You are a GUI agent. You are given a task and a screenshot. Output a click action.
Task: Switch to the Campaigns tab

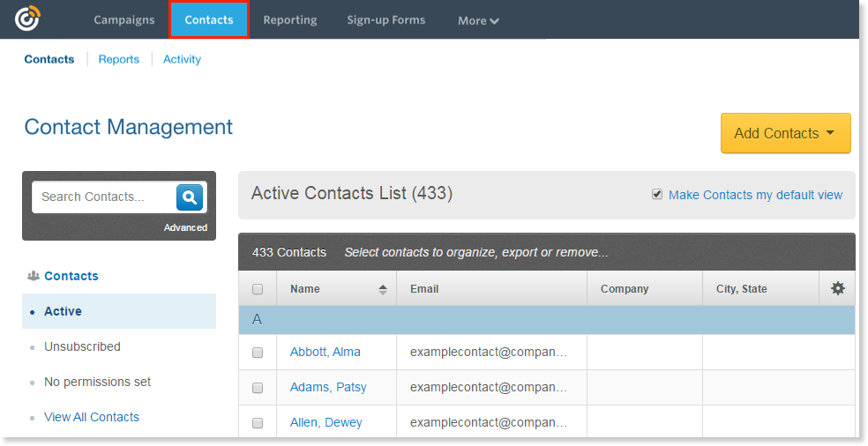(x=124, y=19)
